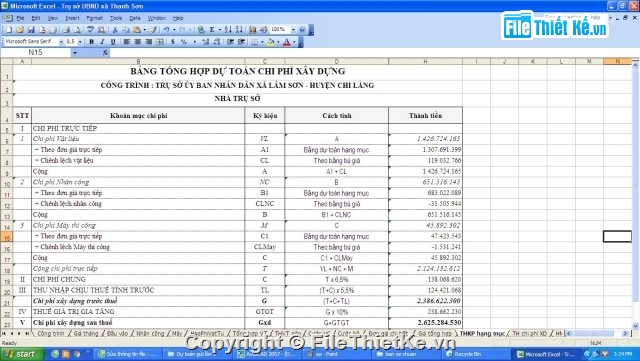Click Decrease Indent icon
Image resolution: width=640 pixels, height=361 pixels.
point(230,42)
